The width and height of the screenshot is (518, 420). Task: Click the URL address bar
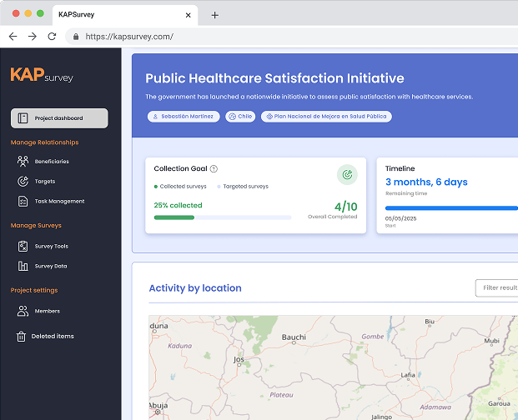(x=291, y=37)
